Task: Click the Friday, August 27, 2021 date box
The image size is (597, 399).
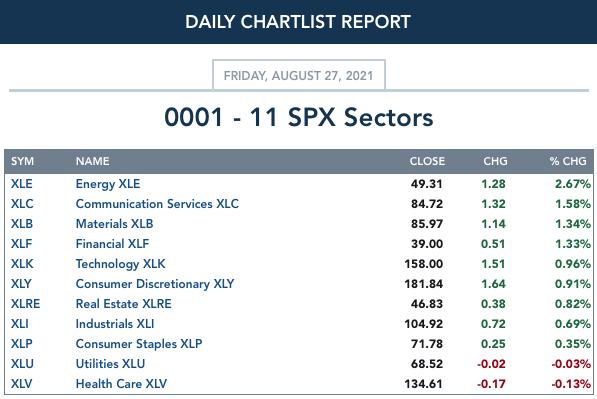Action: point(299,75)
